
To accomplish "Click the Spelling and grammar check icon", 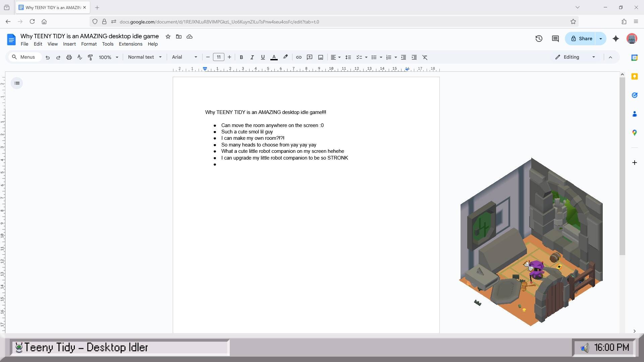I will [79, 57].
